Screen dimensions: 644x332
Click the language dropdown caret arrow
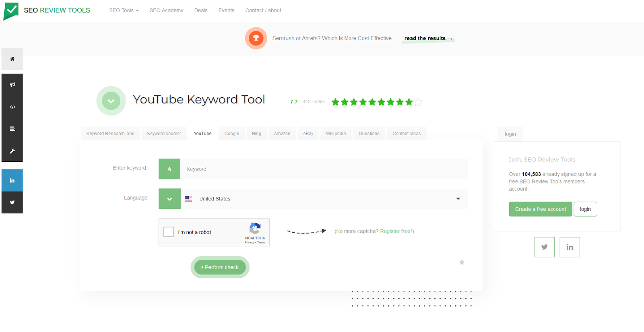point(458,199)
